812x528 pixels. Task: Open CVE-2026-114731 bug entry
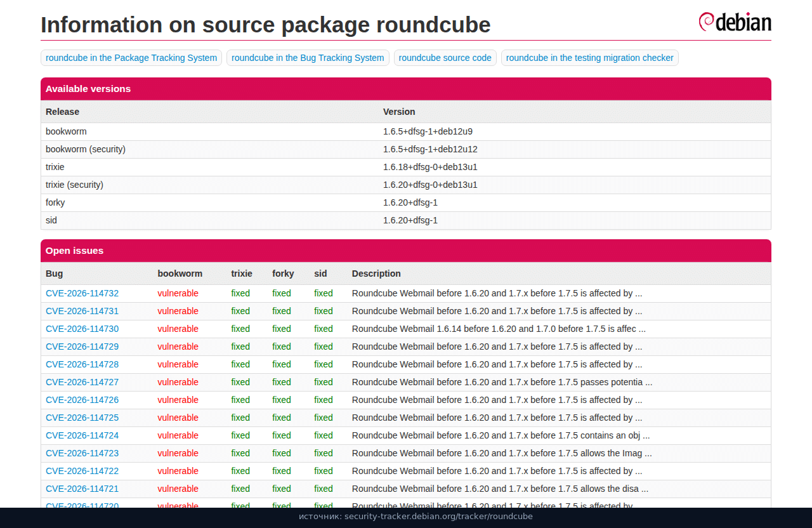(82, 311)
